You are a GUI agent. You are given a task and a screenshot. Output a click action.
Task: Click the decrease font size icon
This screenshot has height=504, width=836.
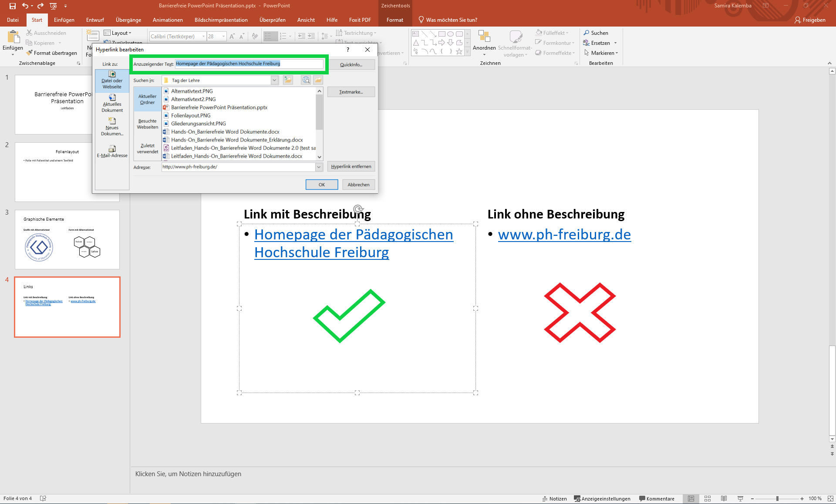242,37
